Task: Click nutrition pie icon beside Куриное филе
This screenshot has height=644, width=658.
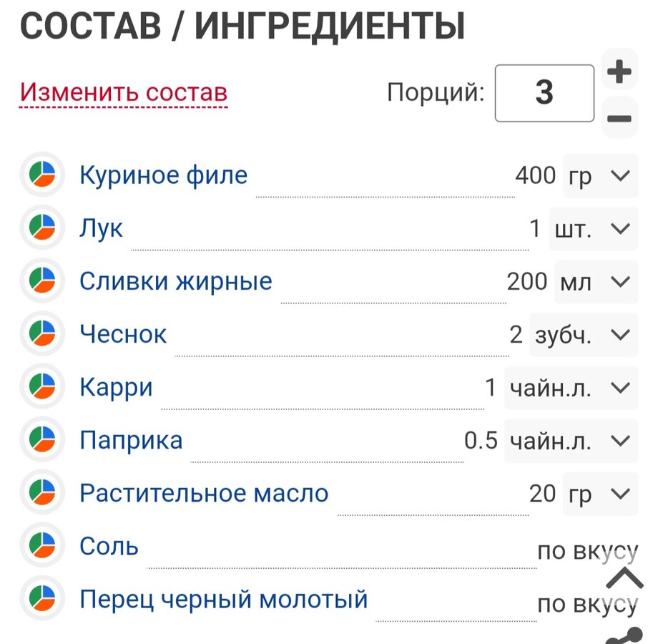Action: point(42,175)
